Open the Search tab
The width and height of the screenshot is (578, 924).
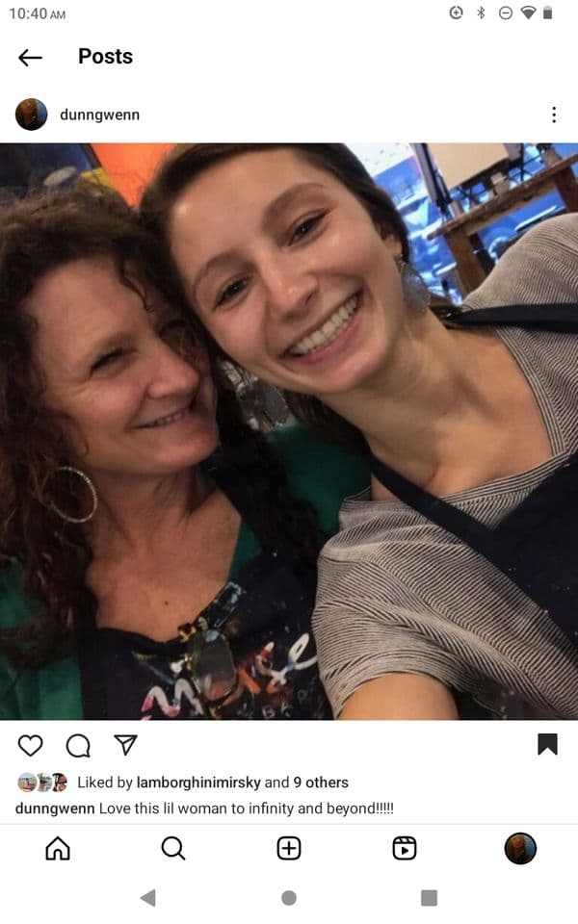click(x=173, y=849)
